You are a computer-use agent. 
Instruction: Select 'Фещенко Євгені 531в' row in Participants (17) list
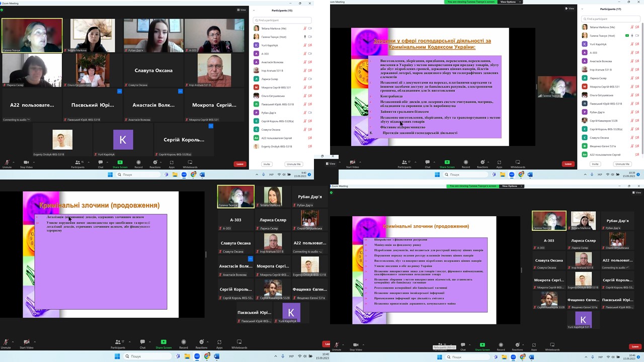(611, 146)
